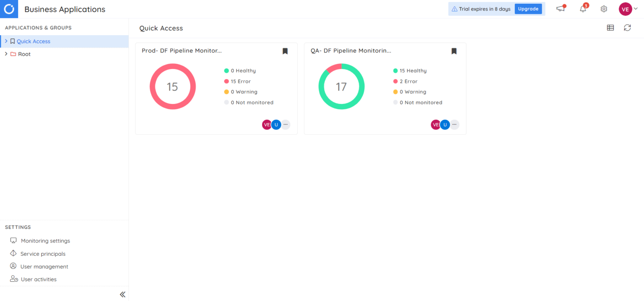Click the Business Applications logo icon
Image resolution: width=644 pixels, height=301 pixels.
coord(9,9)
